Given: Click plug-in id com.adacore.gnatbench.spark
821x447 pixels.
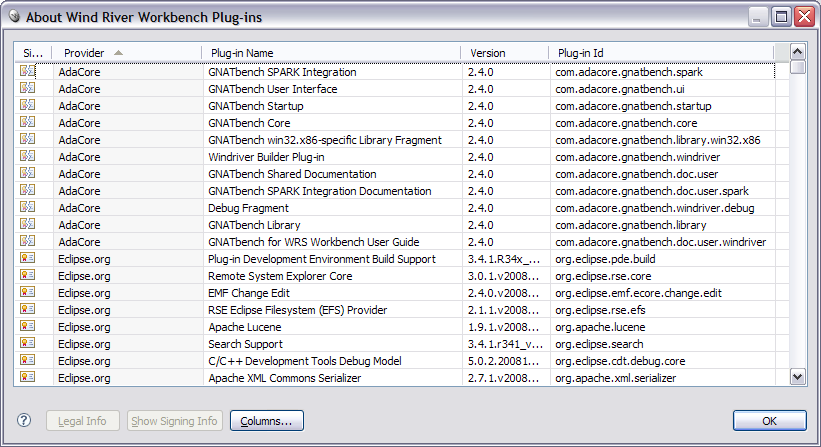Looking at the screenshot, I should point(629,72).
